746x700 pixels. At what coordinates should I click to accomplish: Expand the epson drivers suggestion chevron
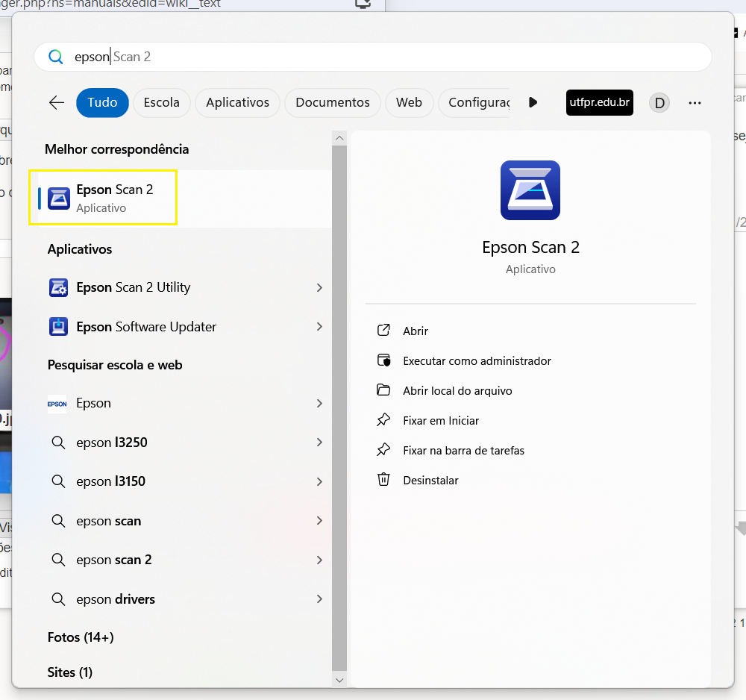pyautogui.click(x=319, y=599)
